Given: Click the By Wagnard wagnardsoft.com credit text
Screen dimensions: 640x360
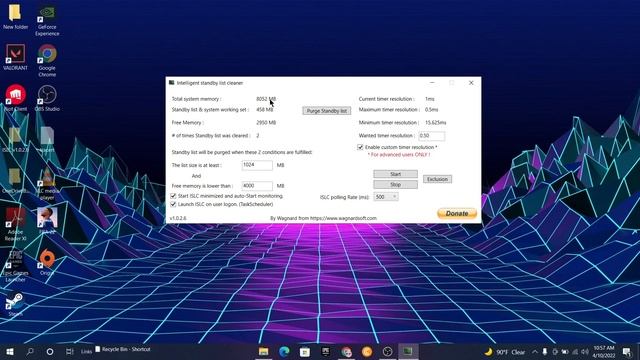Looking at the screenshot, I should 323,218.
